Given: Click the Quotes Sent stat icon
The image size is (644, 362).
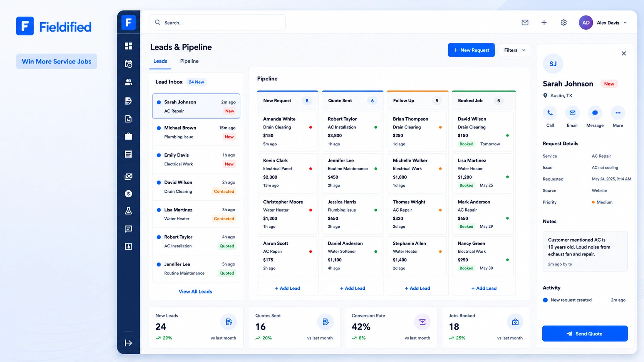Looking at the screenshot, I should (x=325, y=322).
